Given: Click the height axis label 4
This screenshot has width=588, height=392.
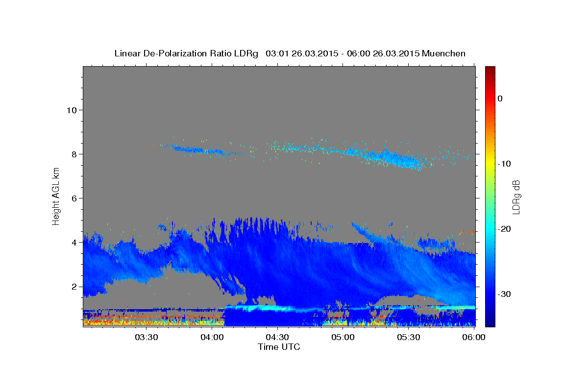Looking at the screenshot, I should [73, 242].
